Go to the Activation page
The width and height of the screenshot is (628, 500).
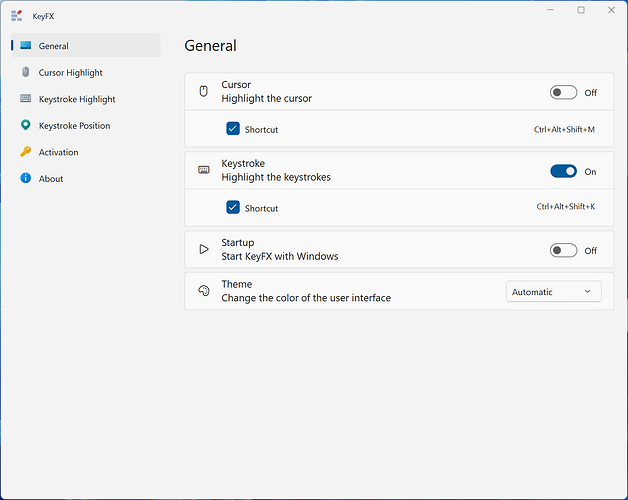pyautogui.click(x=58, y=152)
